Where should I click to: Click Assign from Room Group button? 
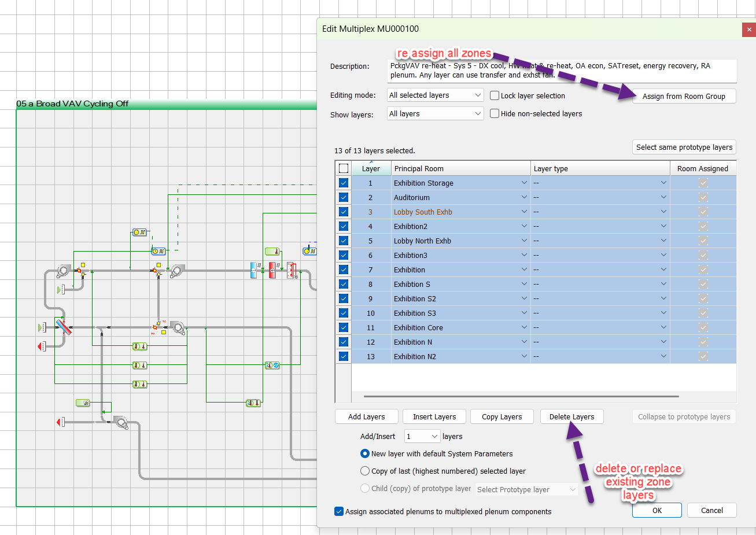683,96
